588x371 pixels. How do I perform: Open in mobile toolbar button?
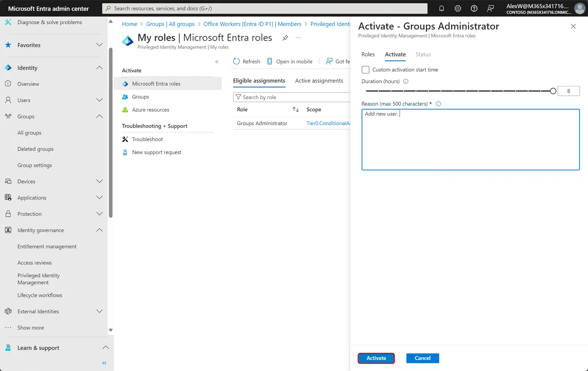[x=290, y=61]
